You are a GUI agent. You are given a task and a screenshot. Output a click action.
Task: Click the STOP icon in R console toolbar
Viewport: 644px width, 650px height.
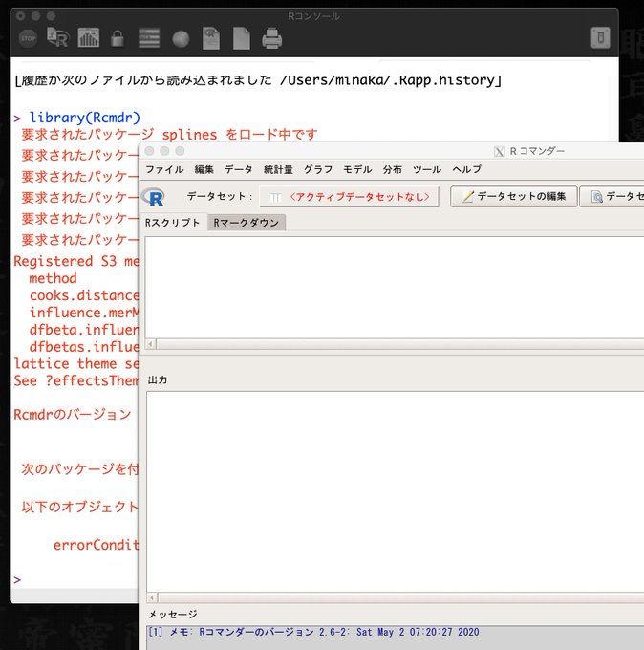point(28,38)
